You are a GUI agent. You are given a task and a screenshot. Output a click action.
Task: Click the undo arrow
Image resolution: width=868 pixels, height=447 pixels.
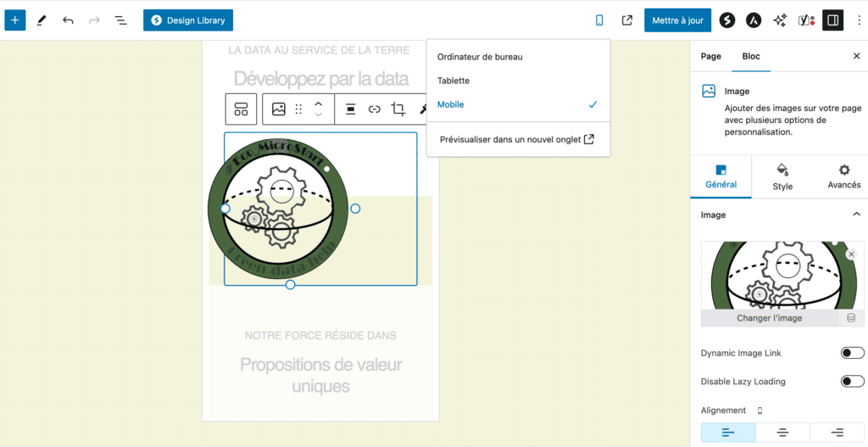[68, 20]
